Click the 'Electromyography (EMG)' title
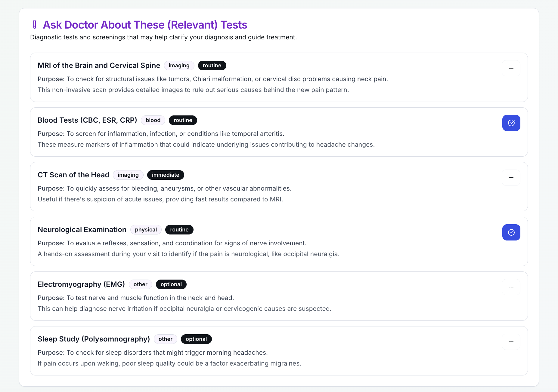 coord(81,284)
